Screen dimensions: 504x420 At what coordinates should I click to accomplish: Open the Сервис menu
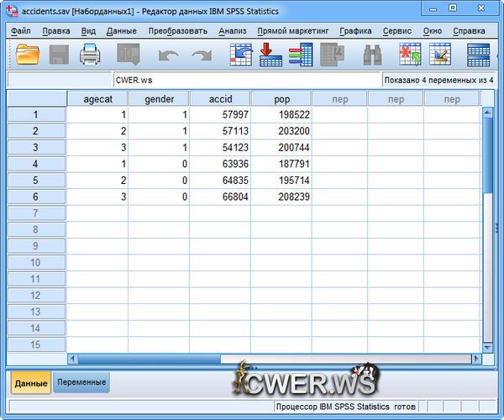(x=397, y=31)
